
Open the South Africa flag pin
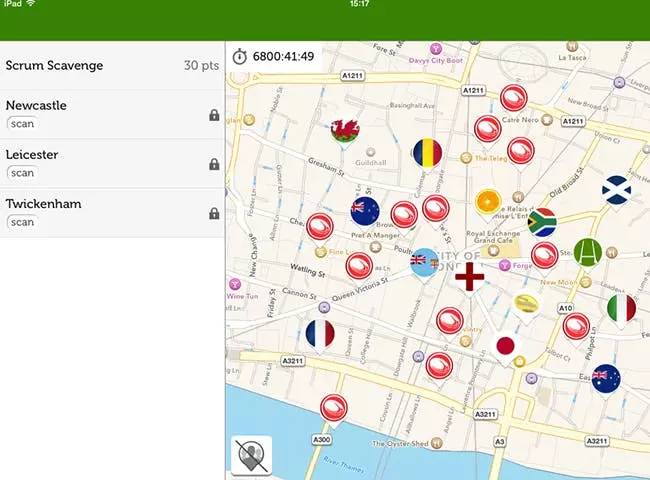(542, 223)
